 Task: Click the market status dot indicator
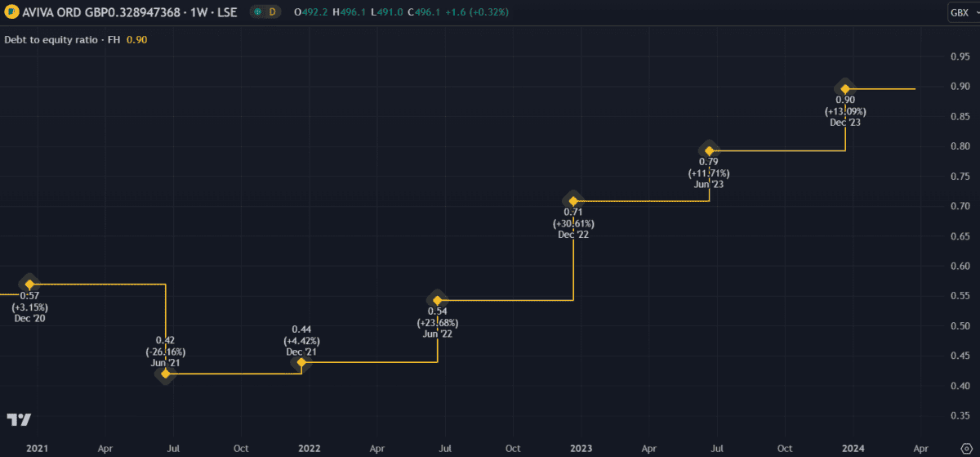pos(257,12)
